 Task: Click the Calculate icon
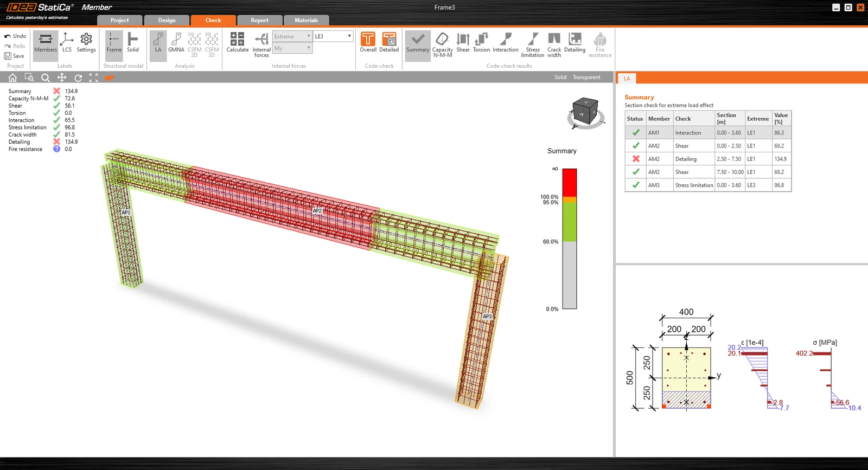(x=237, y=43)
